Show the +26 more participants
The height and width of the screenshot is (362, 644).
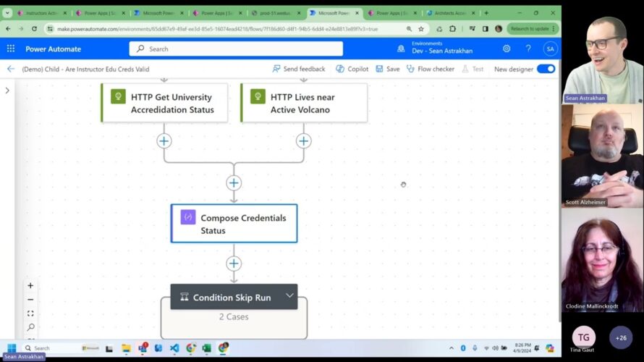coord(621,338)
